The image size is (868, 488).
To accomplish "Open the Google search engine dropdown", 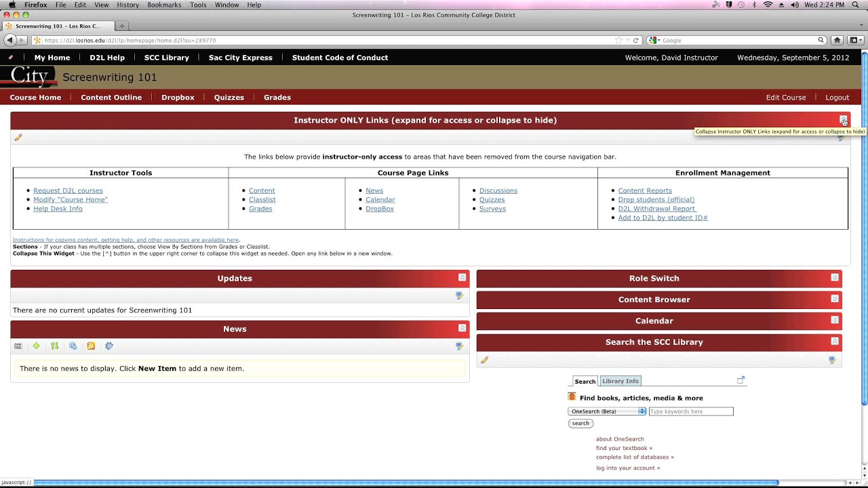I will (x=654, y=41).
